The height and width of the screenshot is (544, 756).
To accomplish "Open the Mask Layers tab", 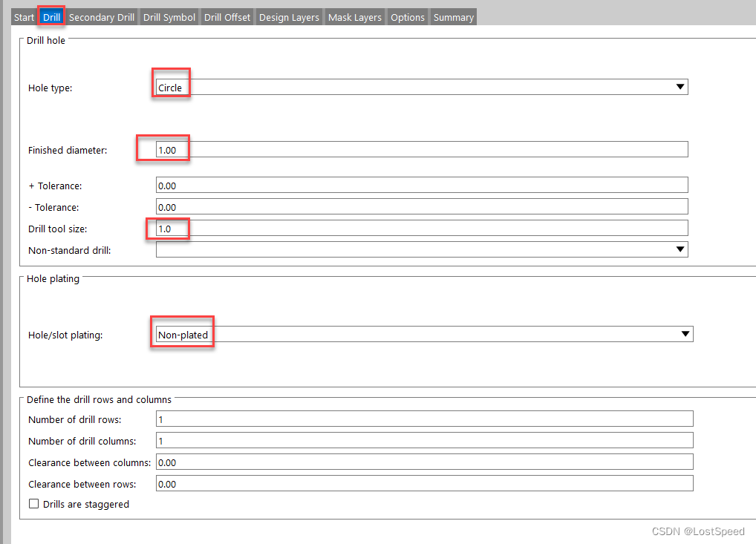I will [x=355, y=17].
